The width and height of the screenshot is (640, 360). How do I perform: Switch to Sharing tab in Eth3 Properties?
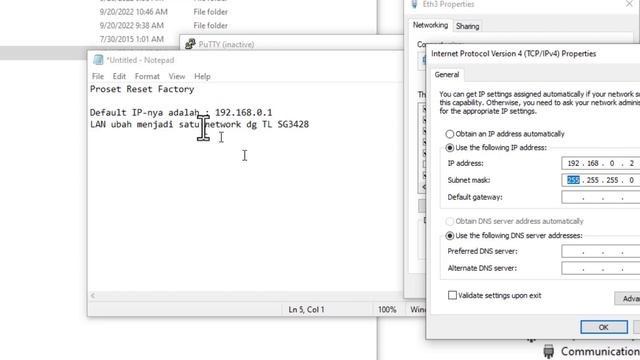point(467,26)
